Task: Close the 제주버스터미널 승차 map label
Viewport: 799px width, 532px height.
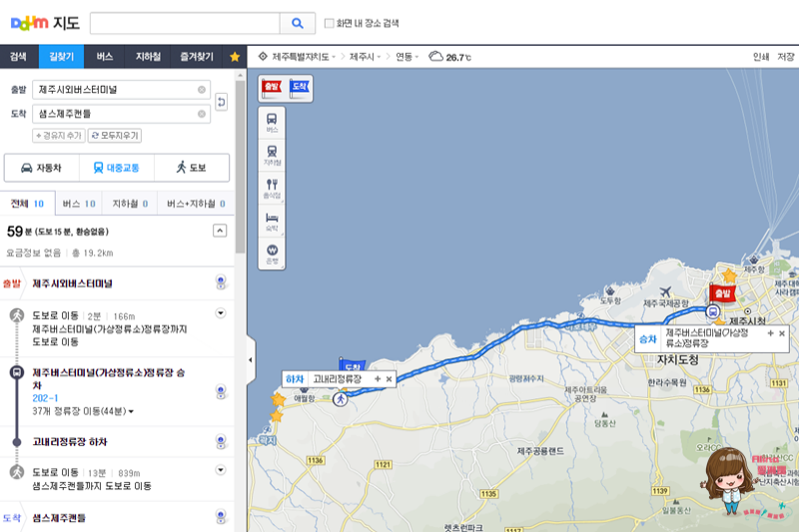Action: pyautogui.click(x=782, y=333)
